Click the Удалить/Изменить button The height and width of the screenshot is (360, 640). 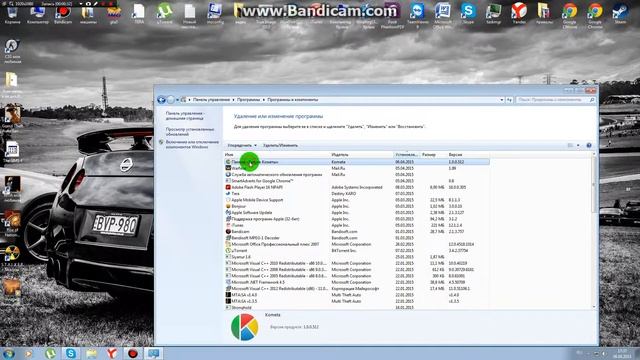[280, 145]
